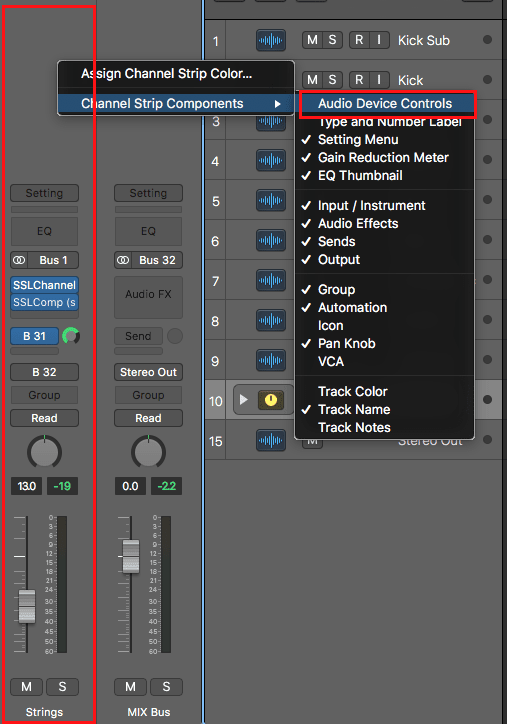Screen dimensions: 507x724
Task: Select Audio Device Controls menu item
Action: 385,103
